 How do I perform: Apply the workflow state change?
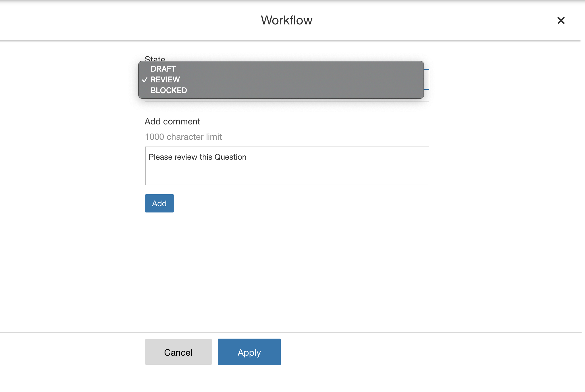coord(249,352)
